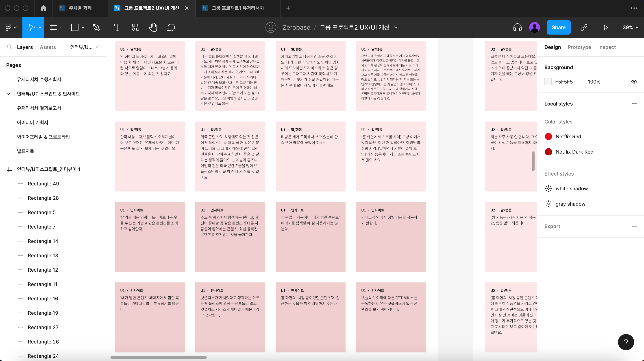Select the Rectangle 49 layer

43,183
